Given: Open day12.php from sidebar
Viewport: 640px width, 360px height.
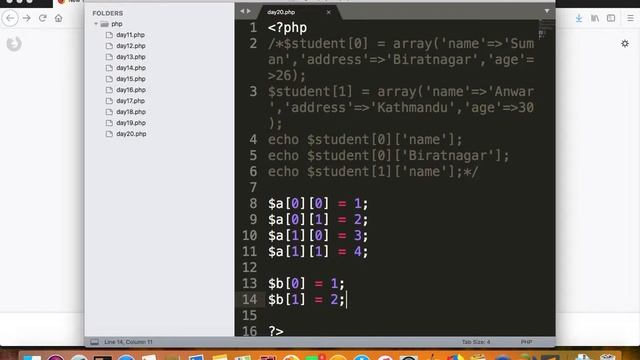Looking at the screenshot, I should coord(131,46).
